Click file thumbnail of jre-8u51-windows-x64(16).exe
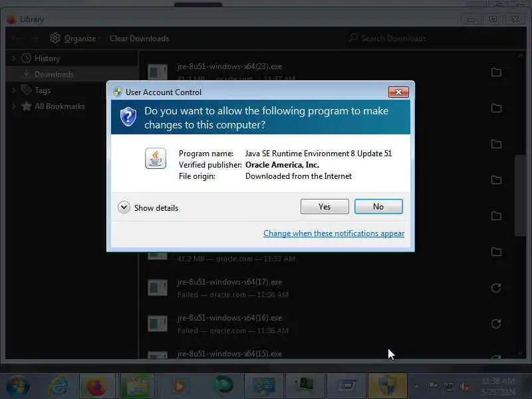The height and width of the screenshot is (399, 532). (x=158, y=324)
